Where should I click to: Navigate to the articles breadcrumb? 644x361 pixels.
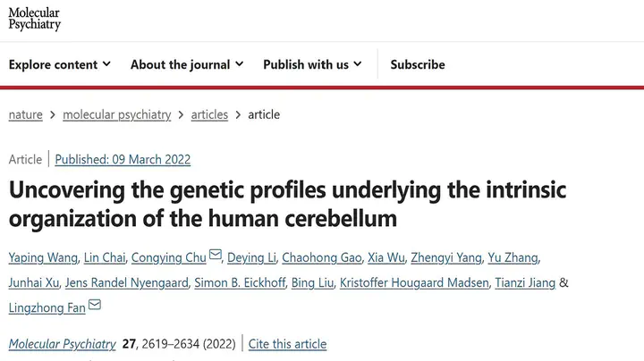pyautogui.click(x=209, y=114)
